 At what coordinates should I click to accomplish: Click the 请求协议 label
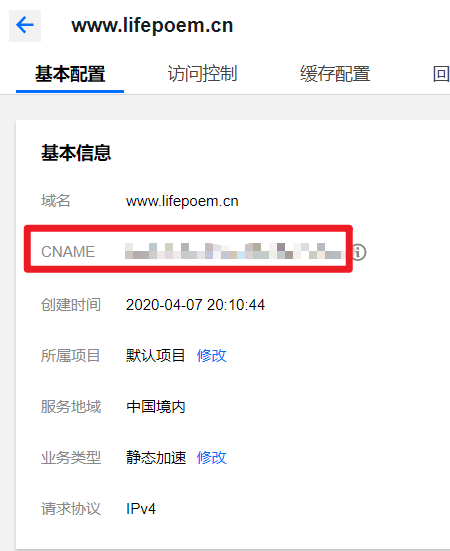point(71,509)
